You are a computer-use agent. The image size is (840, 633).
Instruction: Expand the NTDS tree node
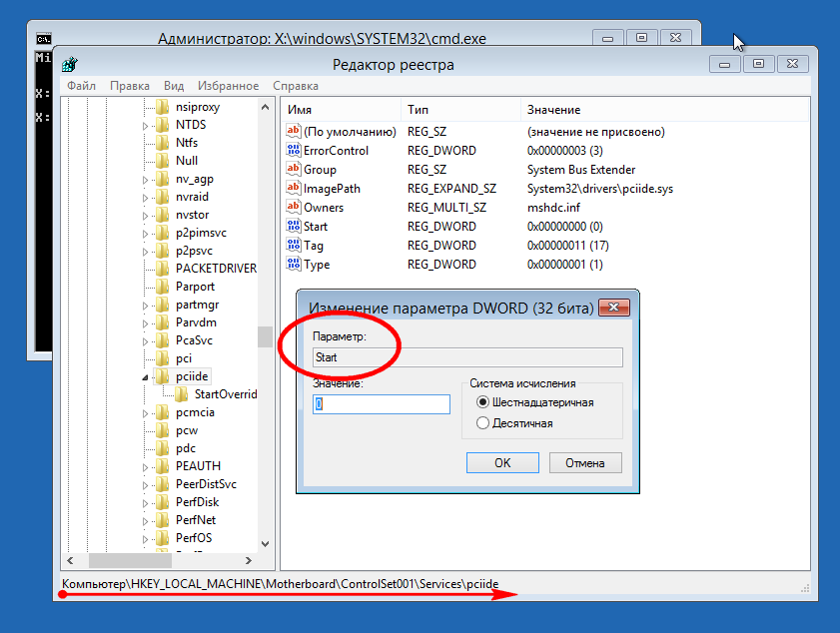pos(145,126)
